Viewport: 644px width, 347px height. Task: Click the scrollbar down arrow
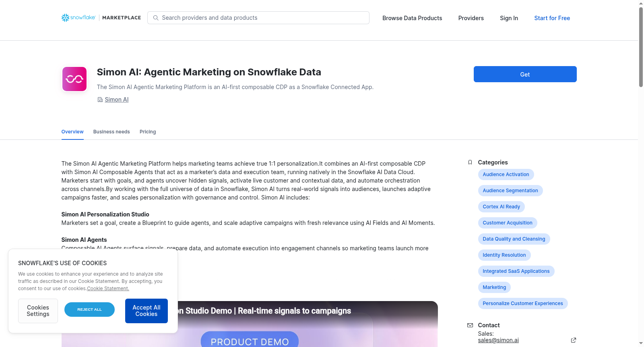pos(641,344)
